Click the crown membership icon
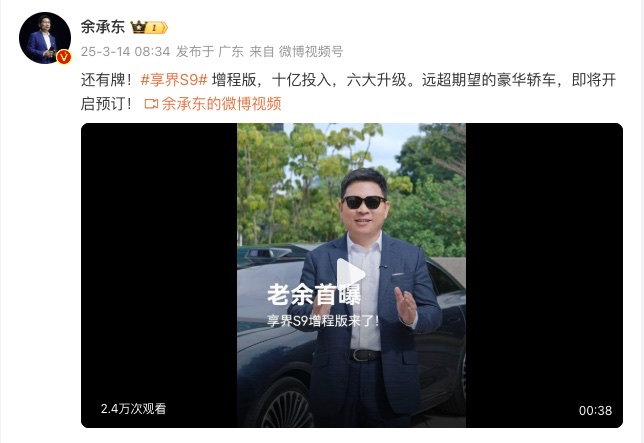Viewport: 644px width, 443px height. tap(138, 27)
